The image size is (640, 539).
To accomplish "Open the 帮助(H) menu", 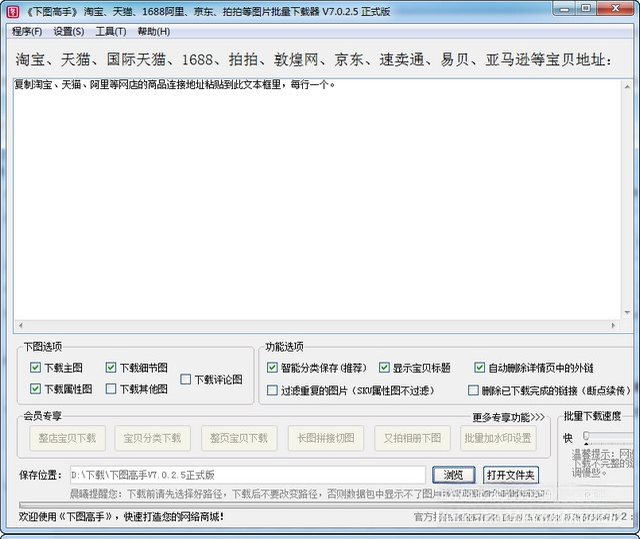I will coord(153,31).
